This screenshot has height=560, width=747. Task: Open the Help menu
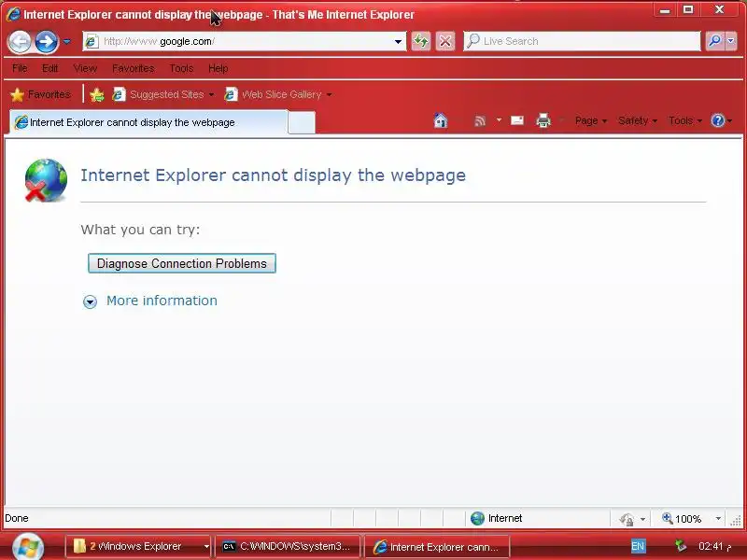(218, 68)
